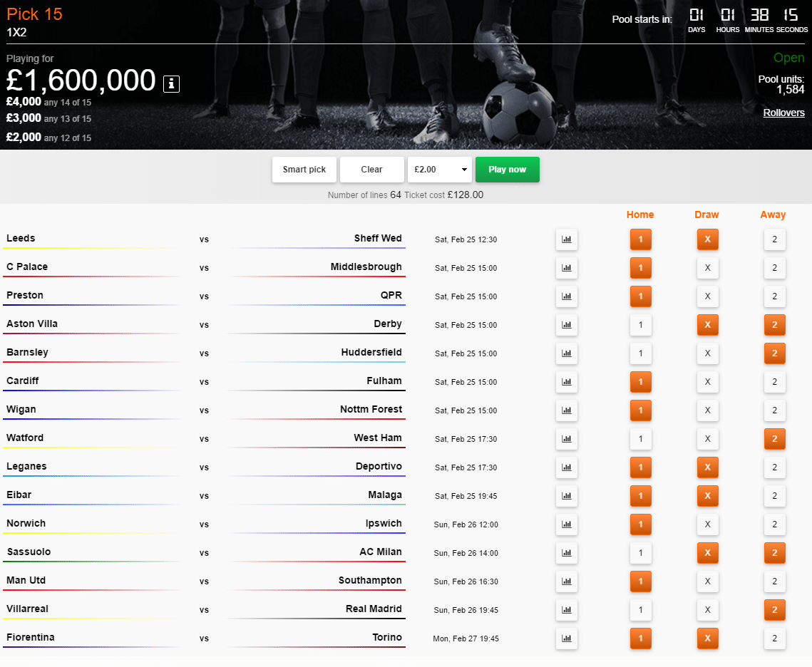Viewport: 812px width, 667px height.
Task: Click the stats icon for Villarreal vs Real Madrid
Action: pos(567,610)
